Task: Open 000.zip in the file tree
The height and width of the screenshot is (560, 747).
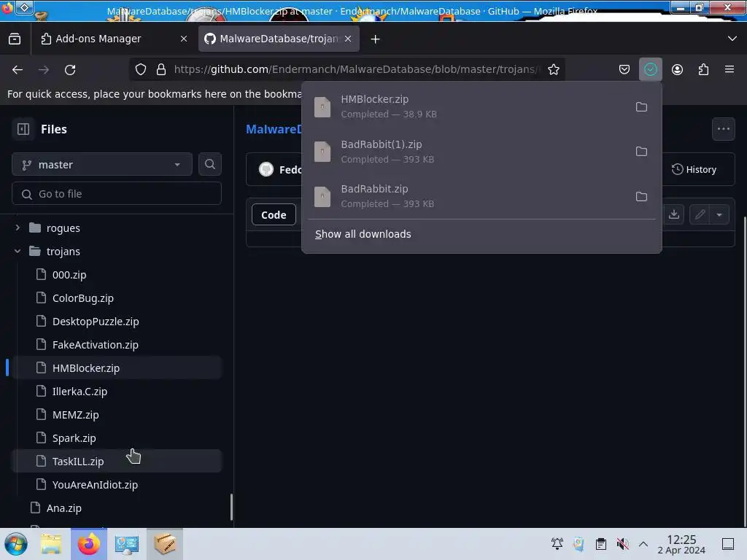Action: click(x=69, y=275)
